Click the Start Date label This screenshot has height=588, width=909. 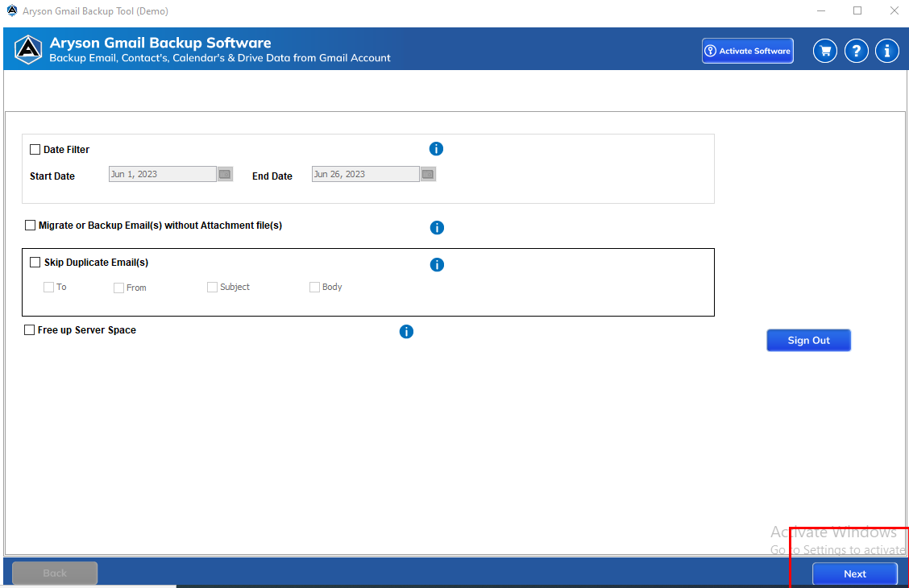[52, 176]
